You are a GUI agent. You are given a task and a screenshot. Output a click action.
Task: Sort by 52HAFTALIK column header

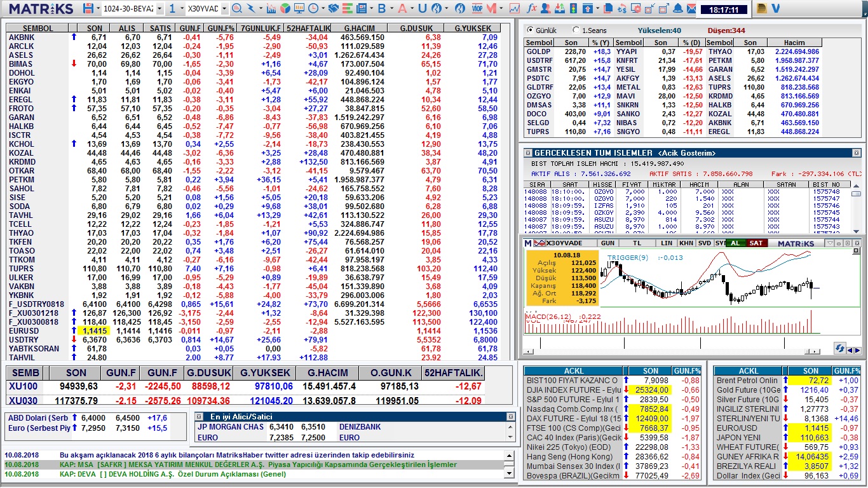(x=308, y=29)
